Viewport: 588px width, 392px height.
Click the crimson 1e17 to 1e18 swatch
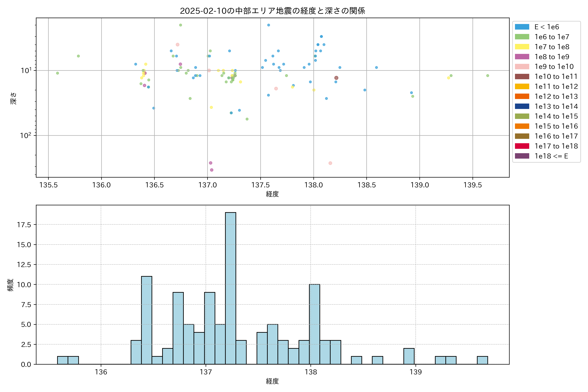point(522,146)
